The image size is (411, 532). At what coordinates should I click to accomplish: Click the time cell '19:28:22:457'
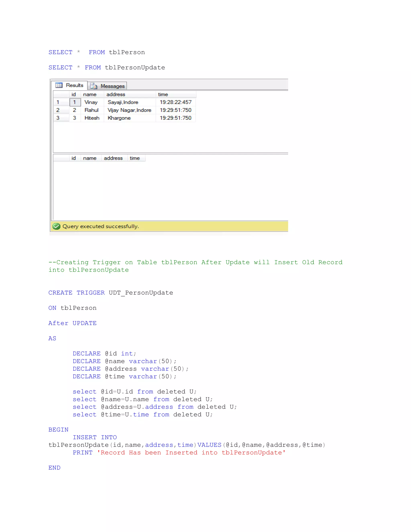click(x=176, y=102)
